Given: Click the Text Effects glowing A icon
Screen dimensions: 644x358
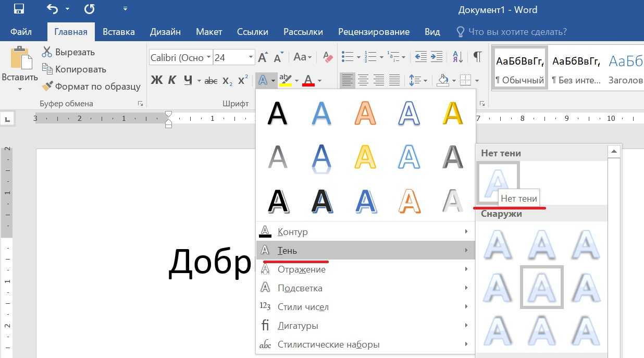Looking at the screenshot, I should 263,80.
